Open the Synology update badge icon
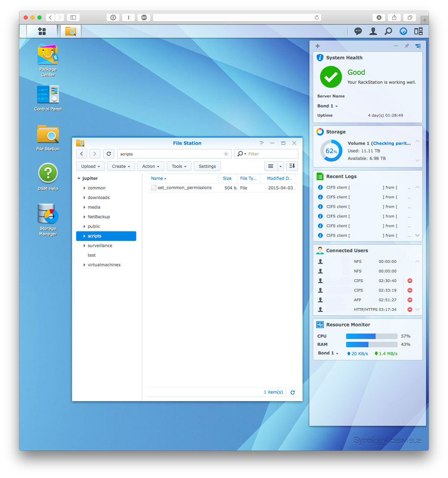Screen dimensions: 448x478 pos(403,31)
